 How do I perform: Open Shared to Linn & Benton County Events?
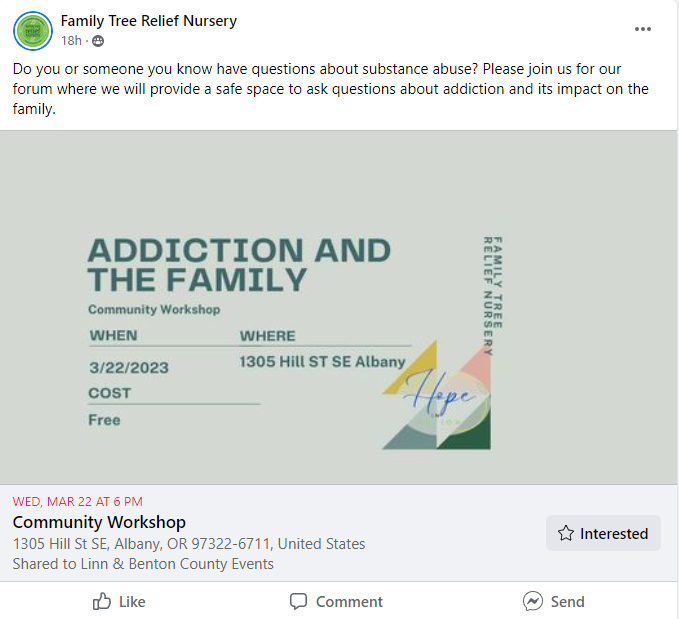point(143,564)
